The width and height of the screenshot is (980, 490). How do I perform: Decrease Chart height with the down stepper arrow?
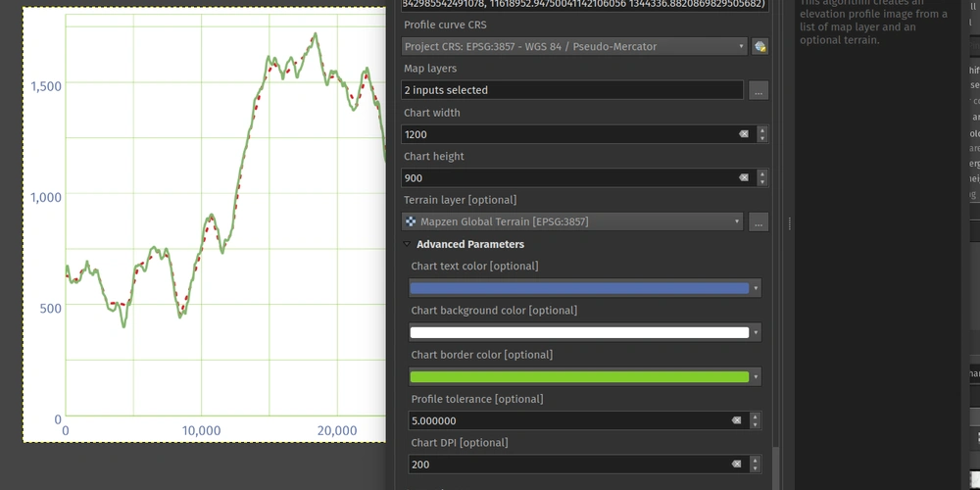(x=761, y=182)
